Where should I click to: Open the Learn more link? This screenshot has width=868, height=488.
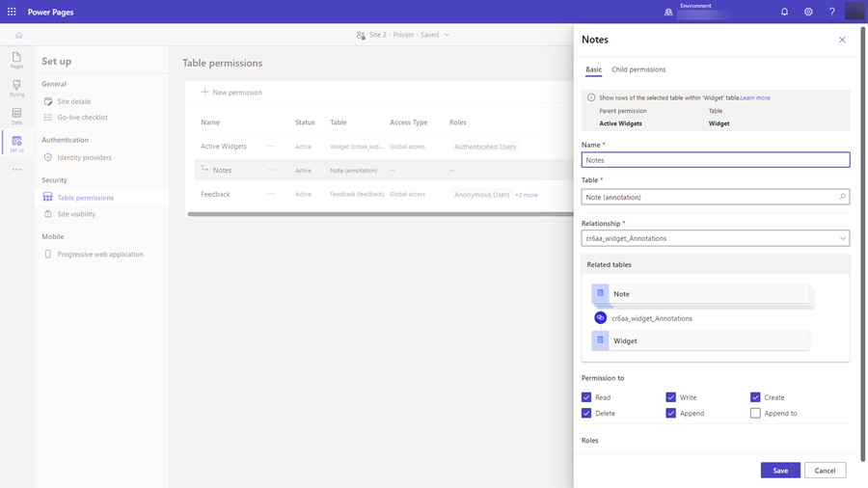[x=755, y=97]
